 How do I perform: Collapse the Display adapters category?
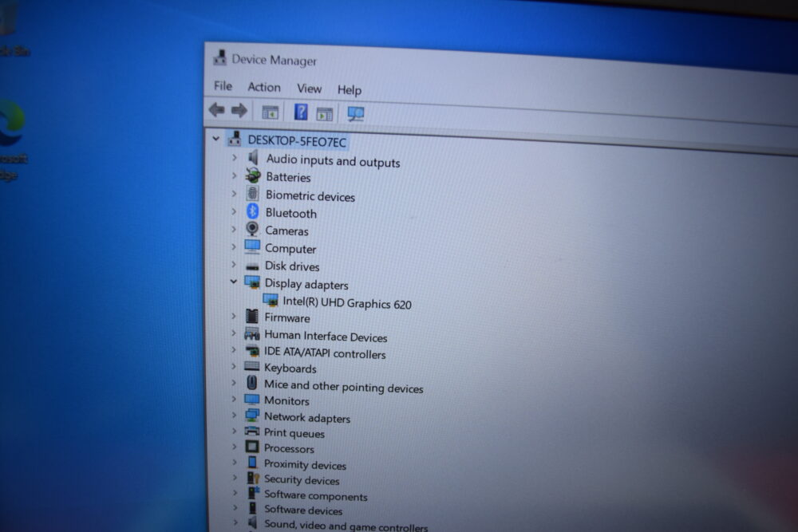tap(234, 282)
